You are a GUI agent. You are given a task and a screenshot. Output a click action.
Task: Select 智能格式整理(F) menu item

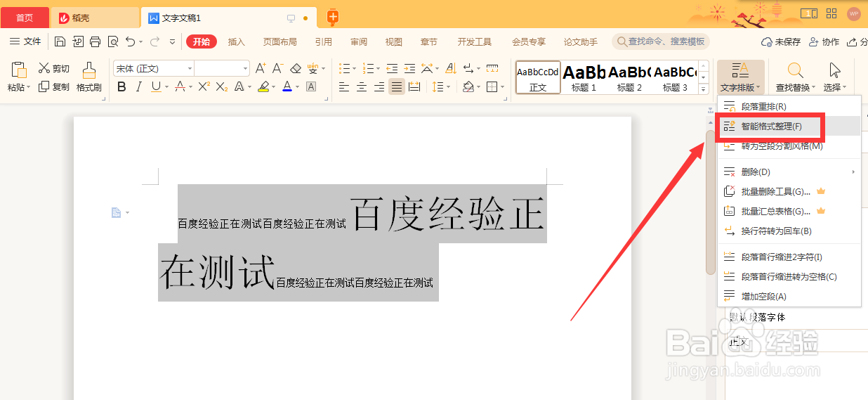pos(789,127)
